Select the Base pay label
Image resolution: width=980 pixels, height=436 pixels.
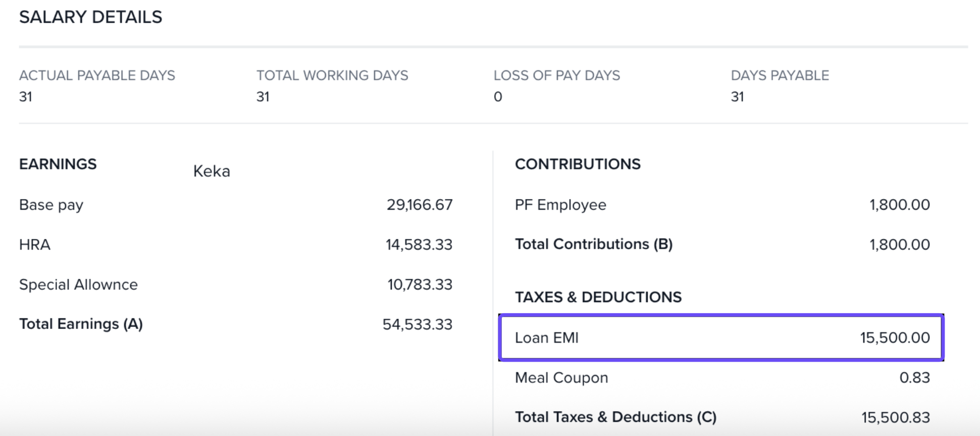pyautogui.click(x=51, y=205)
